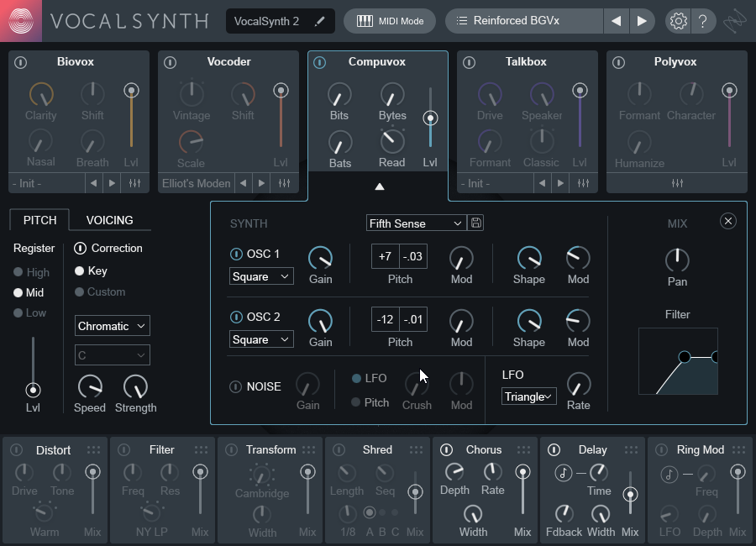Screen dimensions: 756x546
Task: Open the Chromatic scale dropdown
Action: pos(113,326)
